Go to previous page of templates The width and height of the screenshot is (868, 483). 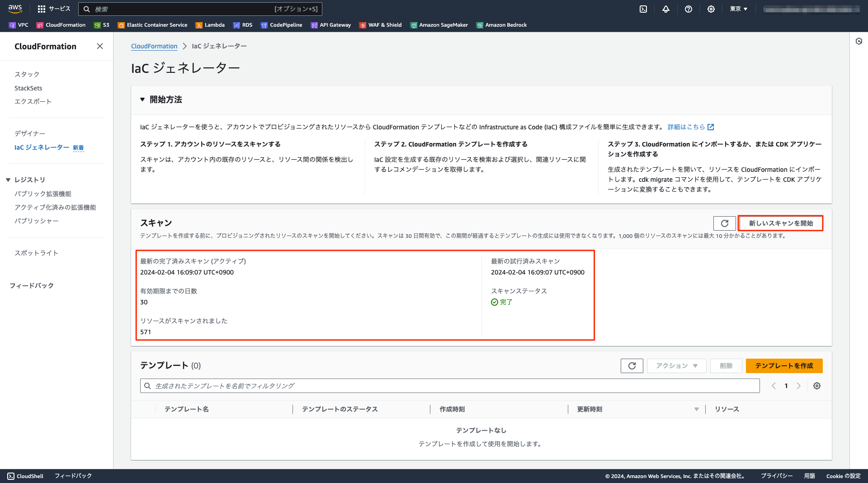[x=774, y=386]
